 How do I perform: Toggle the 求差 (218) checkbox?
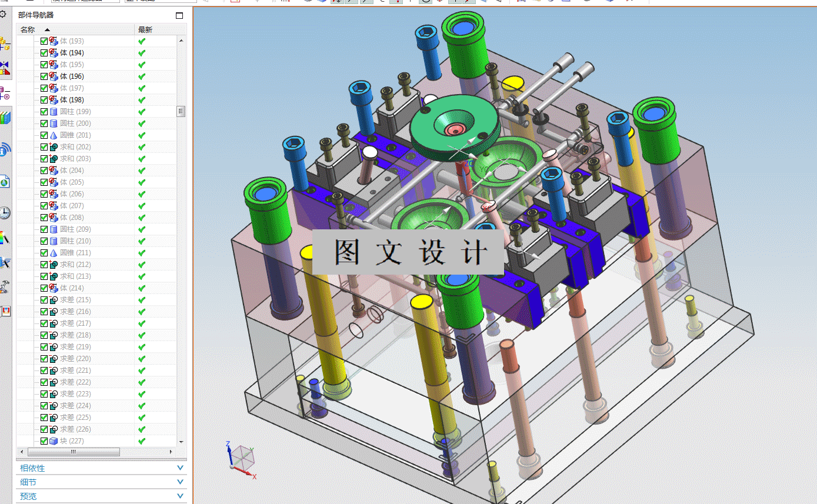coord(44,335)
